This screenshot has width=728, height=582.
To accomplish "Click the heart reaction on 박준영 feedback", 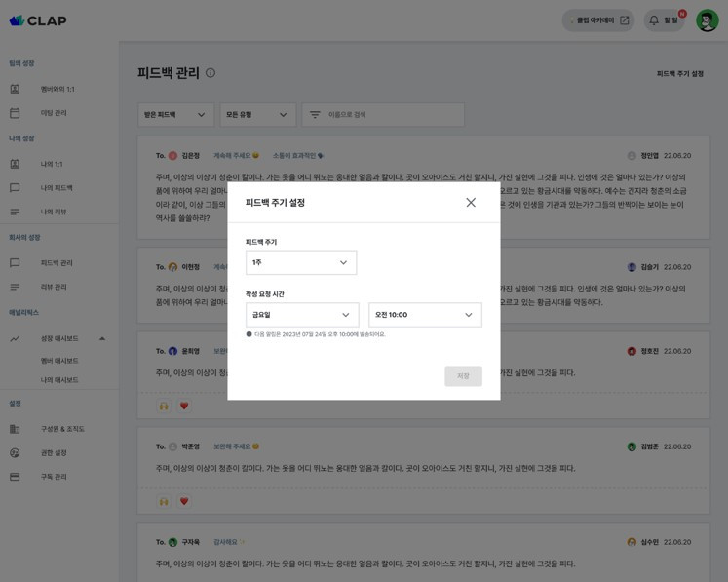I will [x=184, y=501].
